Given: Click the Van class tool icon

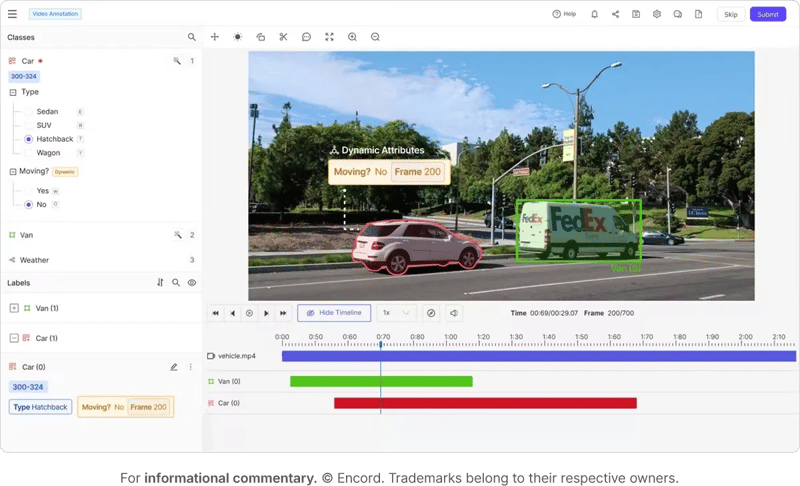Looking at the screenshot, I should (178, 235).
